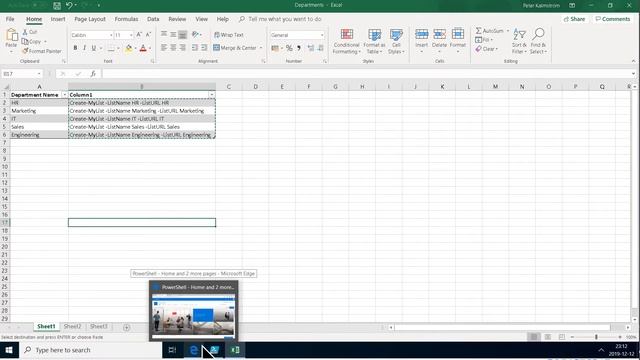Viewport: 640px width, 360px height.
Task: Click the fill color bucket icon
Action: [x=129, y=48]
